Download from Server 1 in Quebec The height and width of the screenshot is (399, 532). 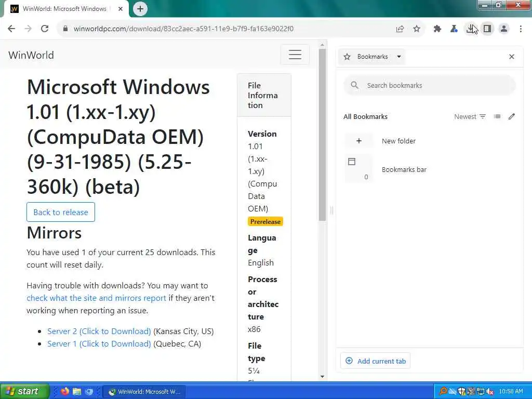99,344
